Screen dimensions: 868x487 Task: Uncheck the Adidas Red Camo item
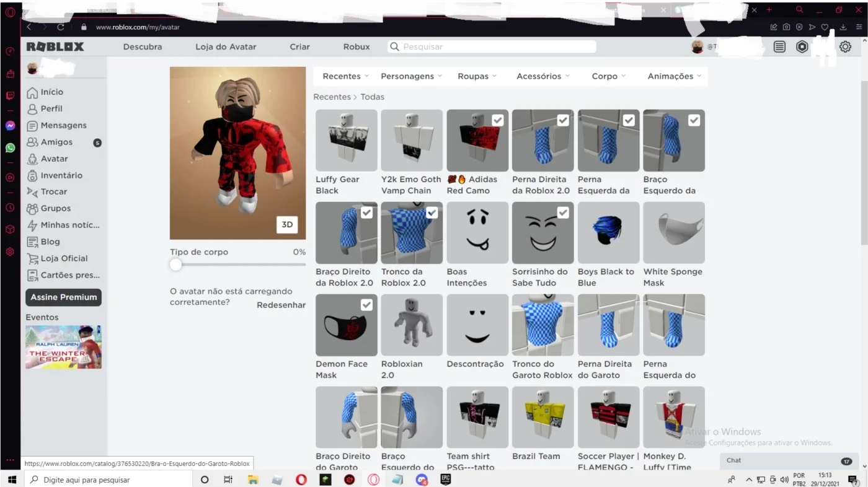click(x=497, y=120)
